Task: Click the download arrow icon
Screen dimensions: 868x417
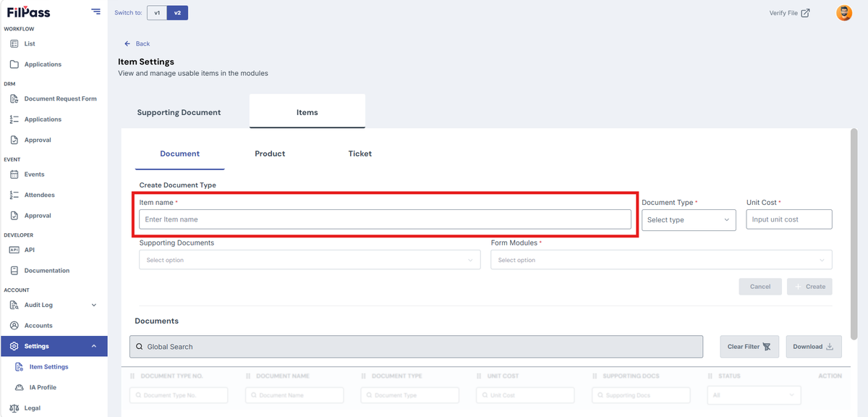Action: coord(830,347)
